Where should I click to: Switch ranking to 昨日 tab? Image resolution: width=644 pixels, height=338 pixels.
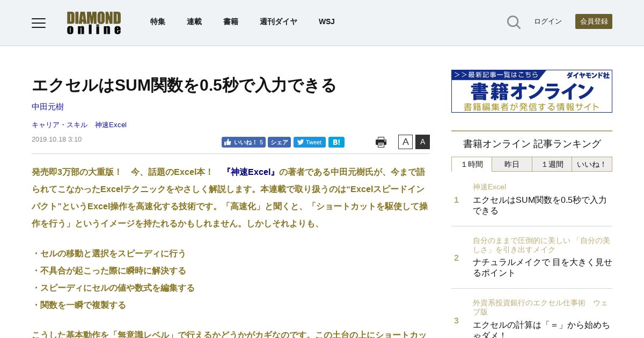(x=512, y=164)
